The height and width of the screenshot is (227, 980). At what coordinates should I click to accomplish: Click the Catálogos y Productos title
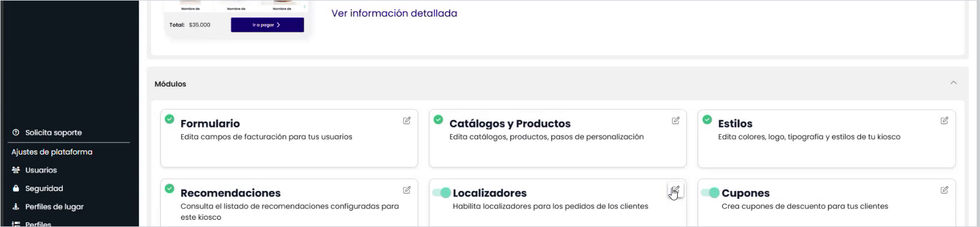510,123
